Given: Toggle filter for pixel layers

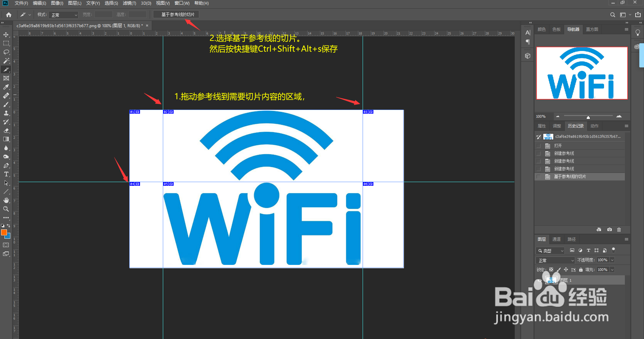Looking at the screenshot, I should coord(572,250).
